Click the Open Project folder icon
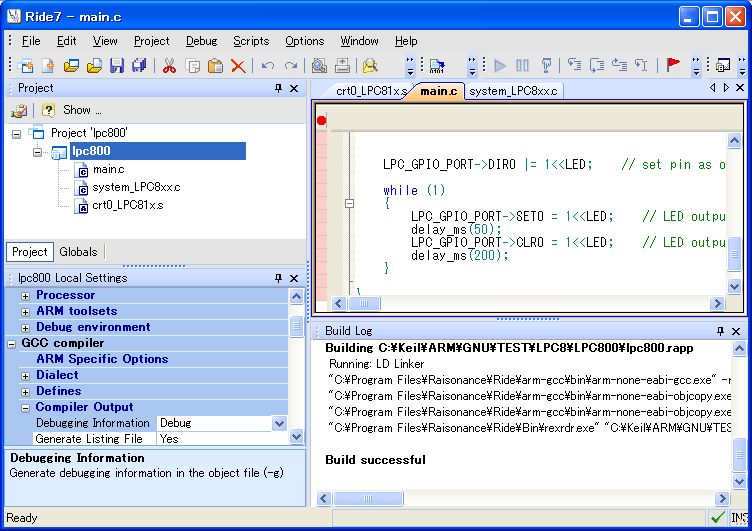 click(71, 65)
